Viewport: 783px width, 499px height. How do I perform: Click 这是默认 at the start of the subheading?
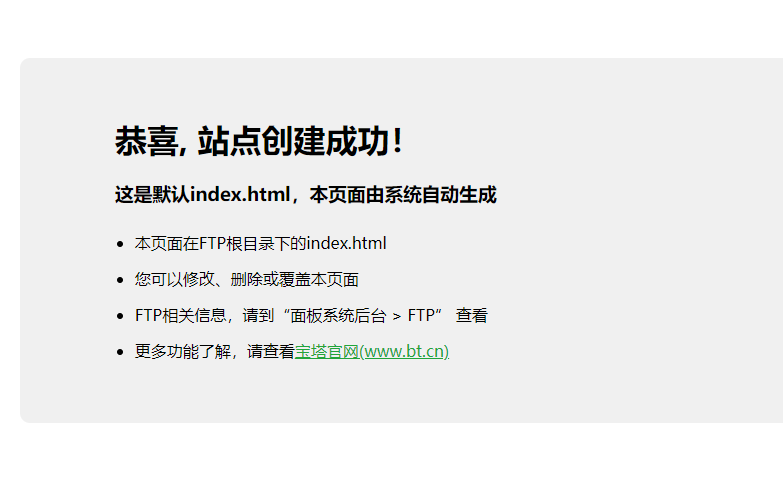point(152,195)
